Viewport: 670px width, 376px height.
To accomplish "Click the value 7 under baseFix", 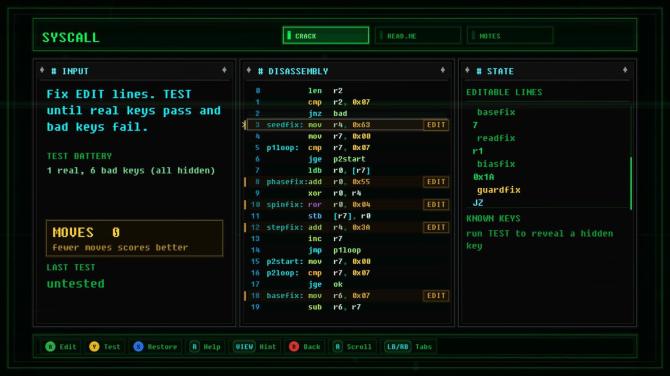I will tap(475, 125).
